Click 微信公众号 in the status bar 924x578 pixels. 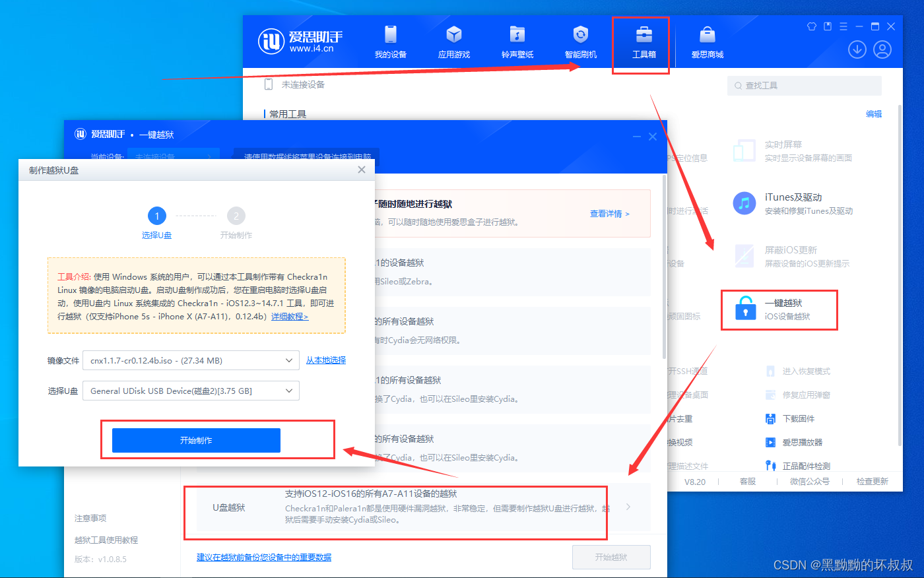click(810, 482)
